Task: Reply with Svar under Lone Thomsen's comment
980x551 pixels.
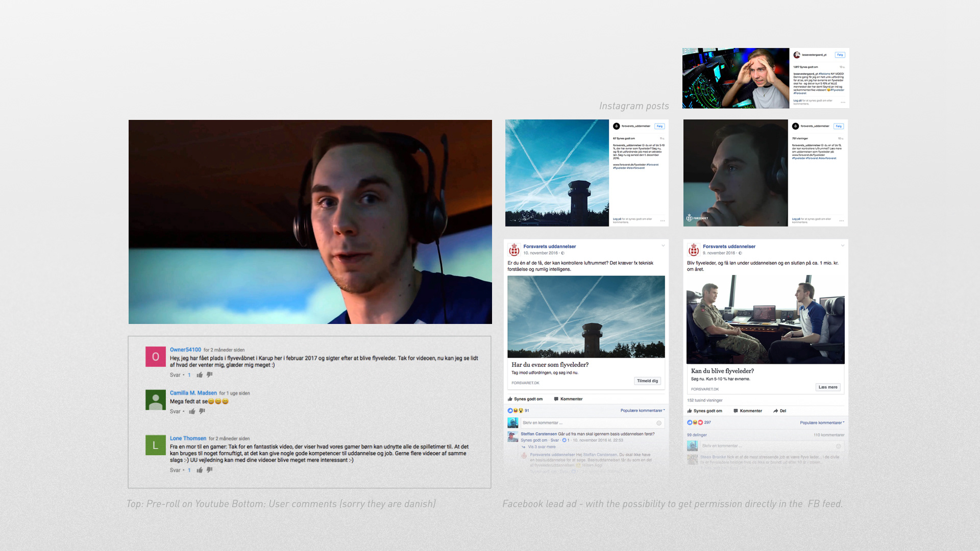Action: tap(175, 470)
